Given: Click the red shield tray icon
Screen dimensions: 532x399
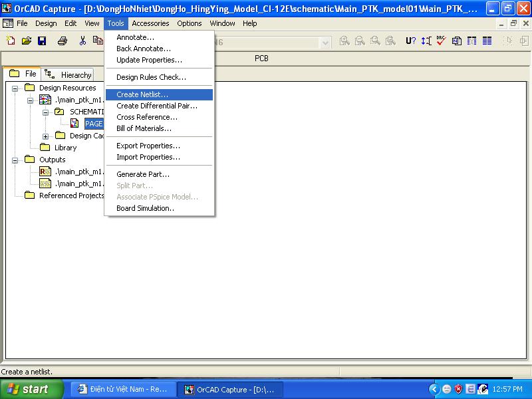Looking at the screenshot, I should coord(458,389).
